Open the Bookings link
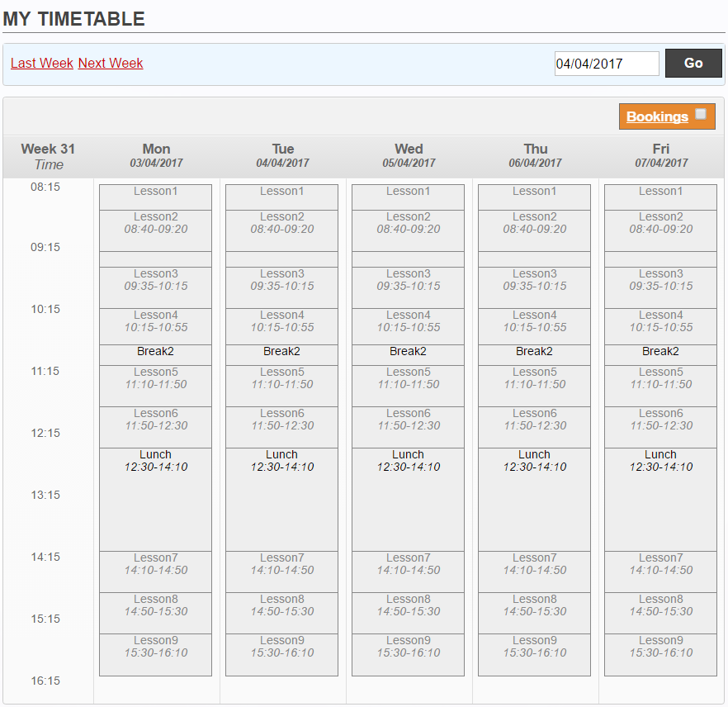This screenshot has width=728, height=707. [x=657, y=116]
